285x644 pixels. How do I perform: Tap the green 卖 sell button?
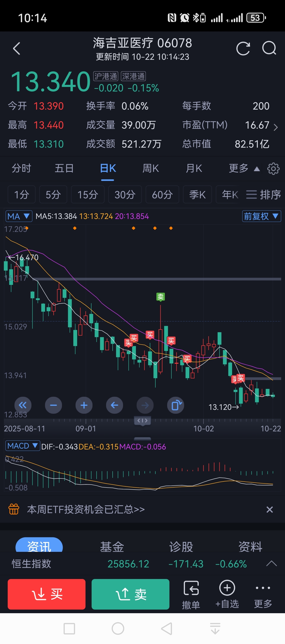coord(130,594)
